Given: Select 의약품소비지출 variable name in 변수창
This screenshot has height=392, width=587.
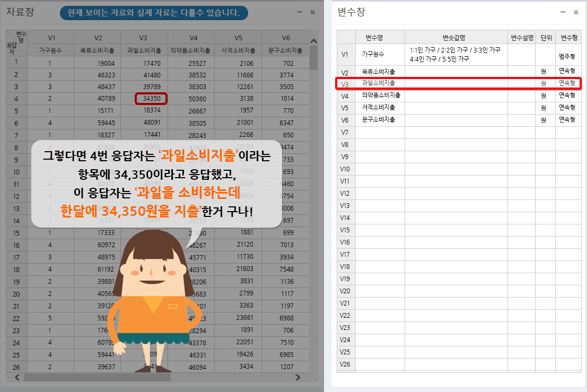Looking at the screenshot, I should coord(381,95).
